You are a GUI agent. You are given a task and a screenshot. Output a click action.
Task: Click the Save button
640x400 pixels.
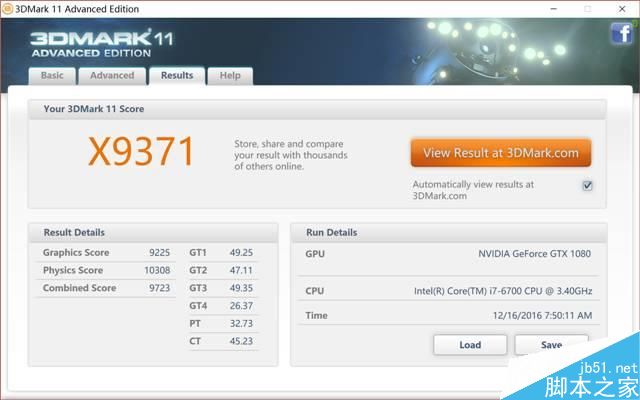551,345
